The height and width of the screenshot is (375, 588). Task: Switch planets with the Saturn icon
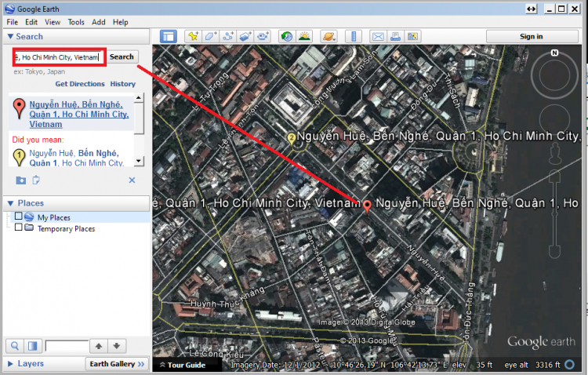(x=328, y=36)
